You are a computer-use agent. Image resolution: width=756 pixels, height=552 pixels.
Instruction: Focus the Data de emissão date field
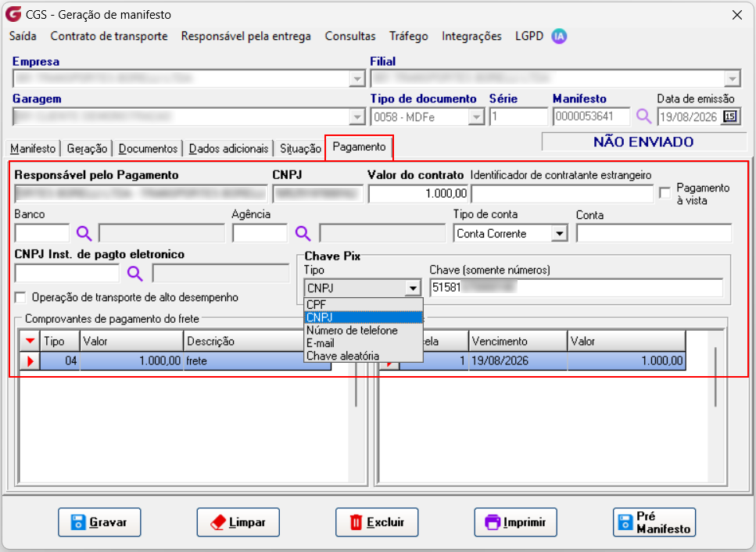pos(690,116)
